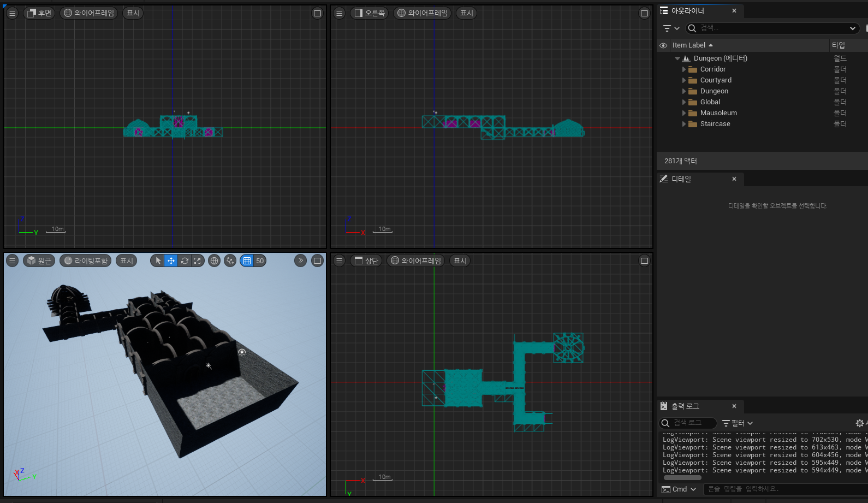Expand hidden viewport toolbar chevron

301,261
